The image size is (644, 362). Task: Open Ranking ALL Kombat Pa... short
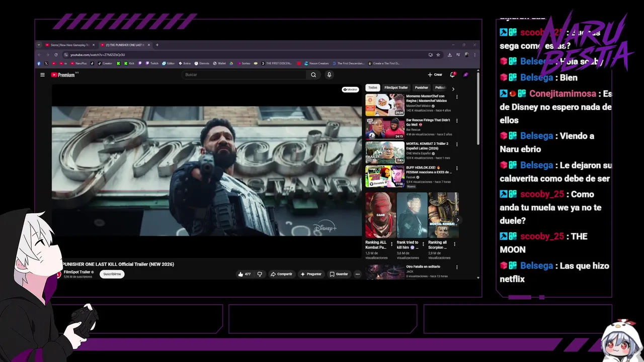tap(380, 215)
